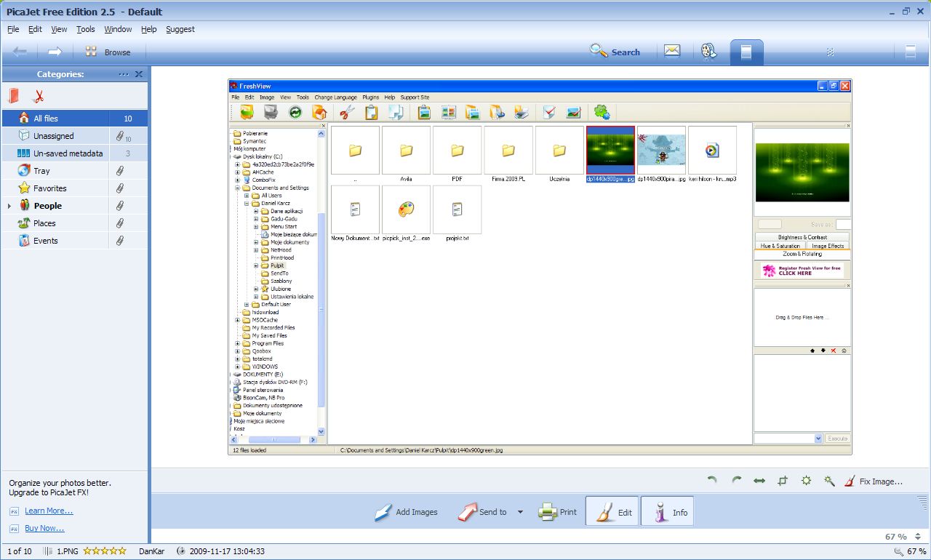
Task: Click paperclip icon in Tray row
Action: point(120,170)
